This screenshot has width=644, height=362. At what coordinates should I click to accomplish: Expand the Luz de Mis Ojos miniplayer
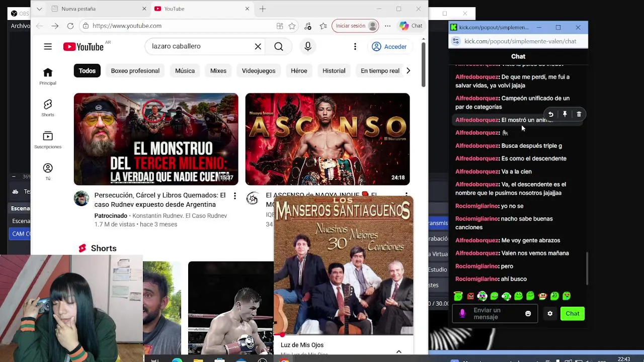pos(399,351)
